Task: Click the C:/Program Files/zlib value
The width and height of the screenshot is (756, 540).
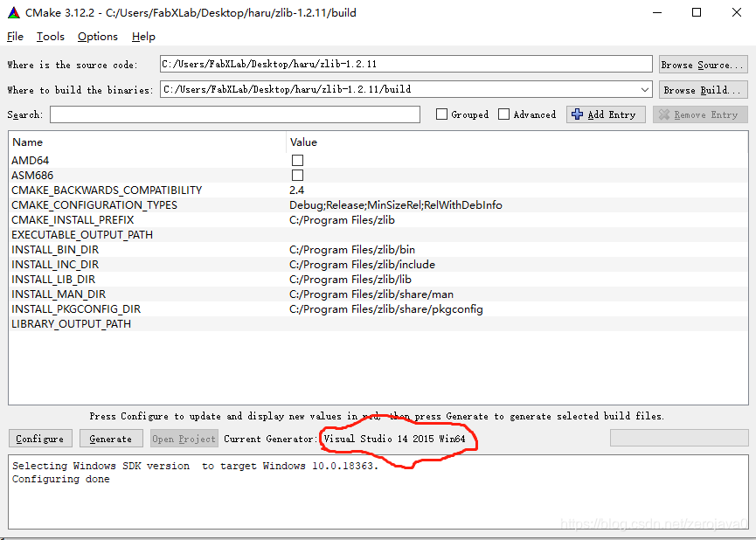Action: click(x=342, y=220)
